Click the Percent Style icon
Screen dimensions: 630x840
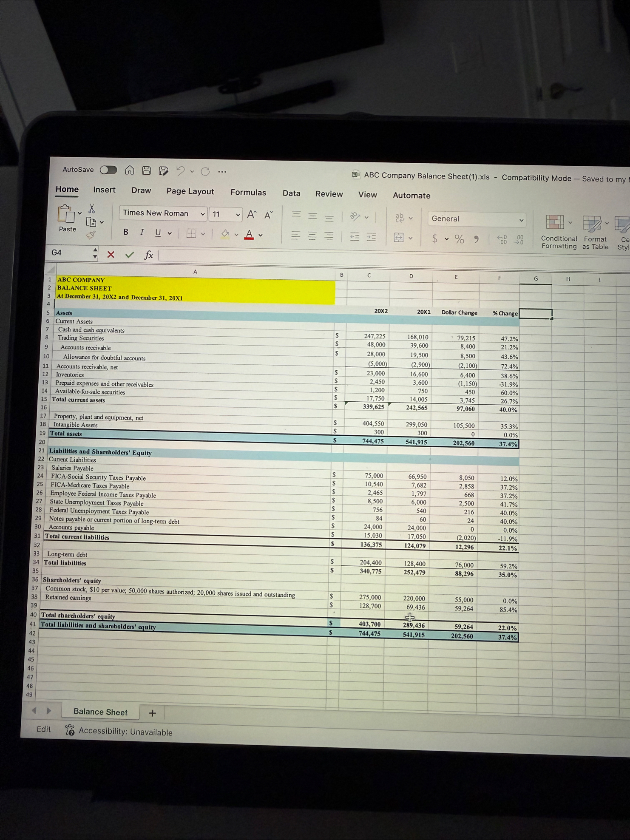coord(460,239)
